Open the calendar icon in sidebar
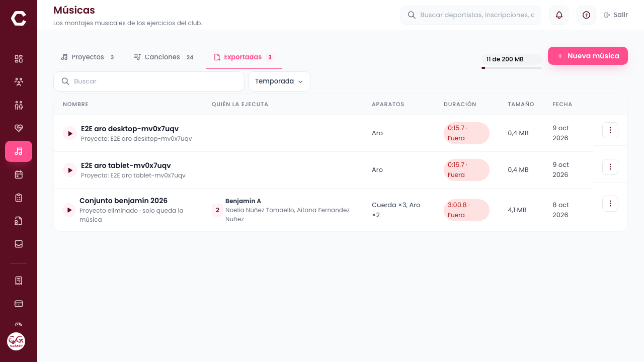This screenshot has width=644, height=362. [x=19, y=174]
